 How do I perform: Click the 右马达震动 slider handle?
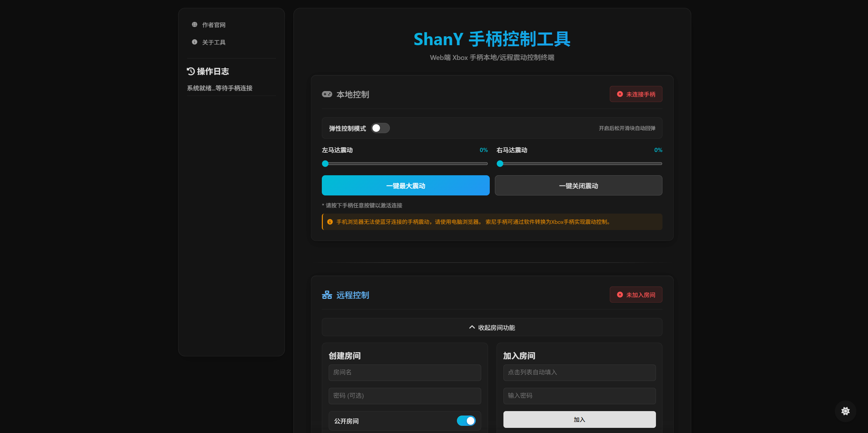500,164
